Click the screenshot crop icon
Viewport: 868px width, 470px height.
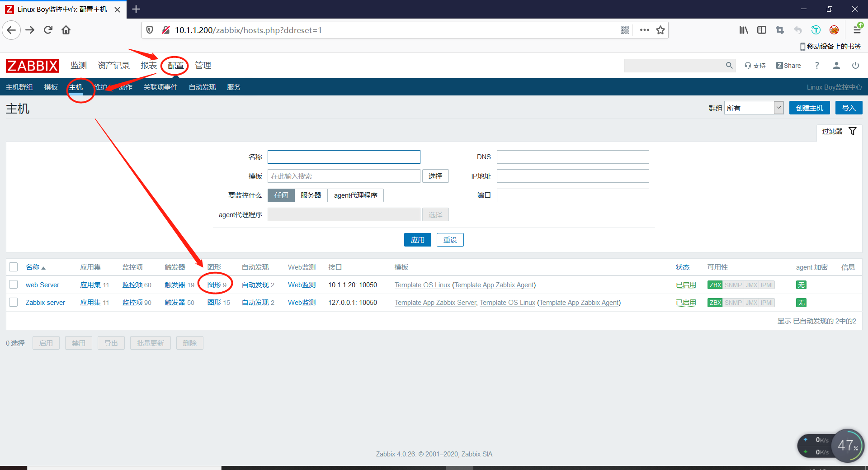(x=780, y=30)
